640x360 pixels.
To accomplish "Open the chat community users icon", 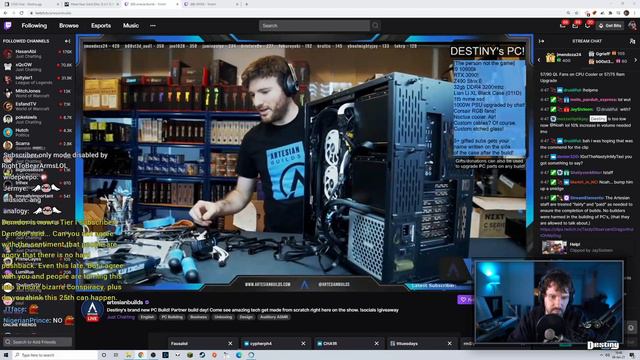I will pyautogui.click(x=632, y=41).
